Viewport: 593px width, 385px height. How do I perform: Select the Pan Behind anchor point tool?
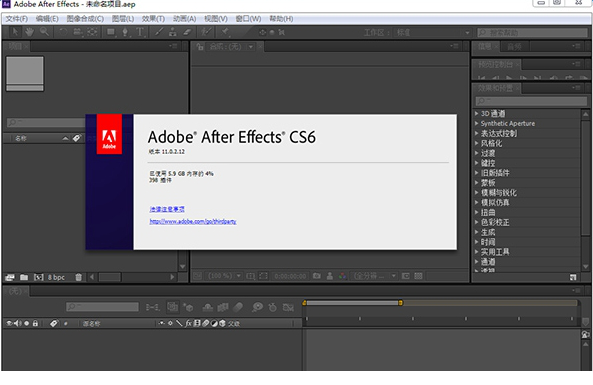(x=92, y=32)
